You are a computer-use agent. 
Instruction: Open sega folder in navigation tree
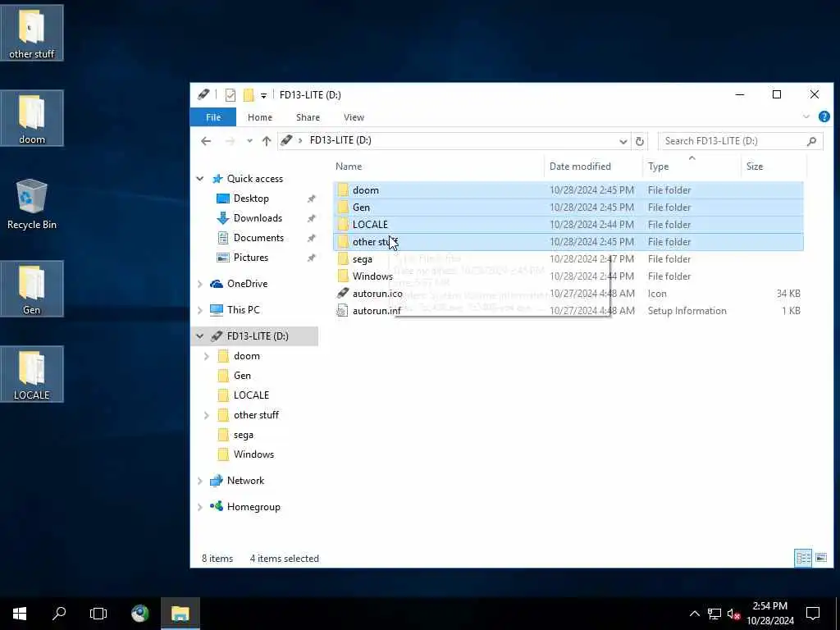pyautogui.click(x=243, y=435)
